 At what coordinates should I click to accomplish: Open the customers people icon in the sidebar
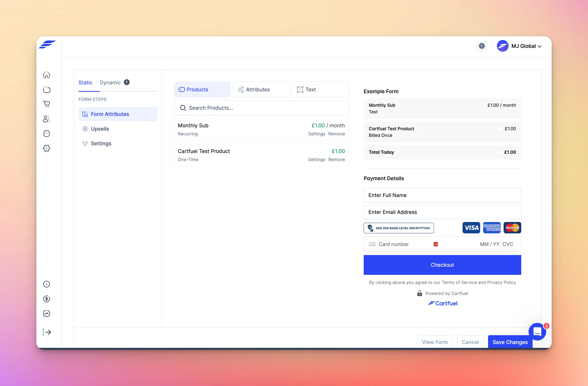point(47,119)
